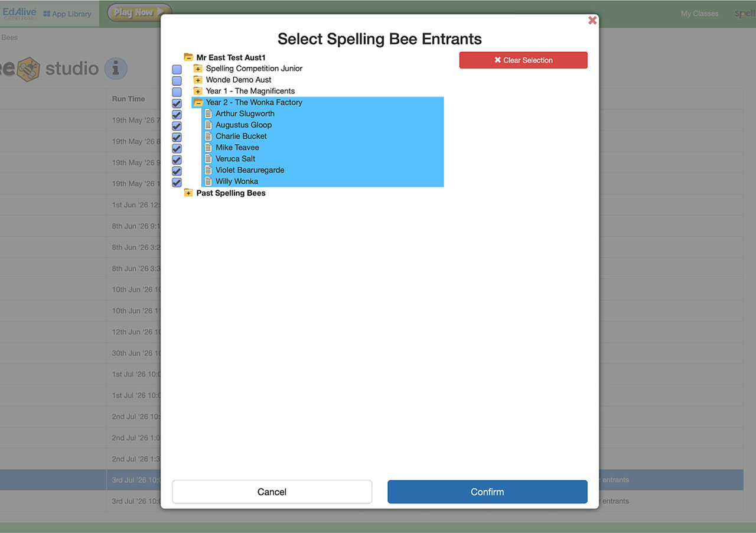Untick Willy Wonka's checkbox

pyautogui.click(x=177, y=182)
